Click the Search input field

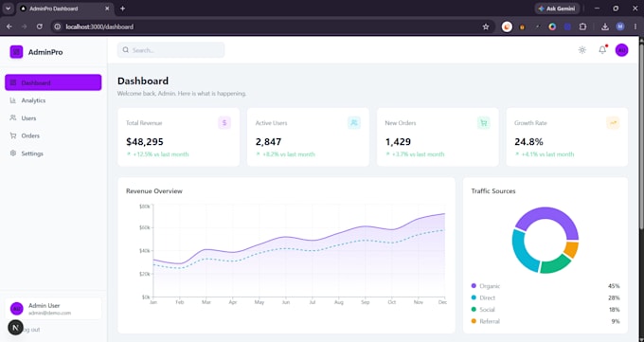[170, 50]
